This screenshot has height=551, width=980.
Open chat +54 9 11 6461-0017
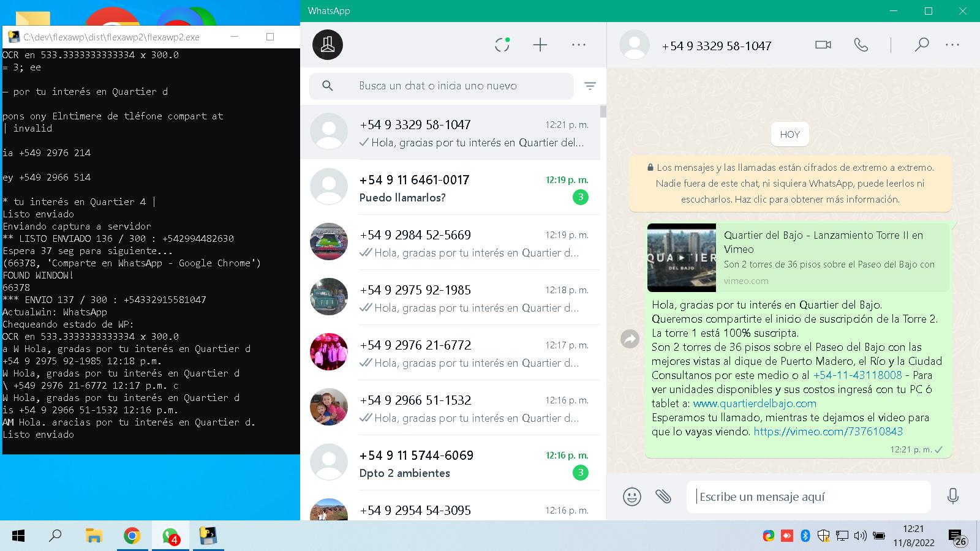pyautogui.click(x=450, y=187)
